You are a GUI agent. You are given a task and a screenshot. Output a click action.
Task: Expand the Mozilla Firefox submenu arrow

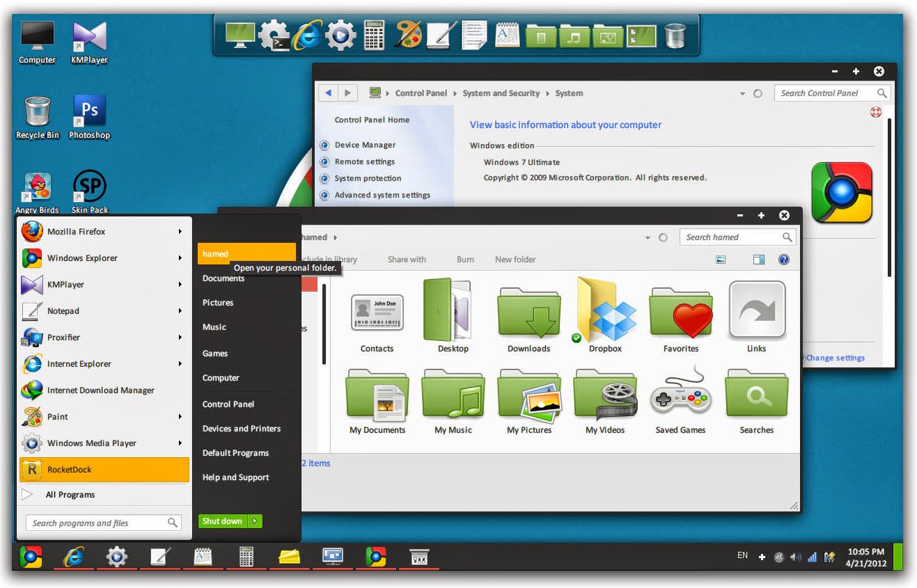[x=181, y=231]
